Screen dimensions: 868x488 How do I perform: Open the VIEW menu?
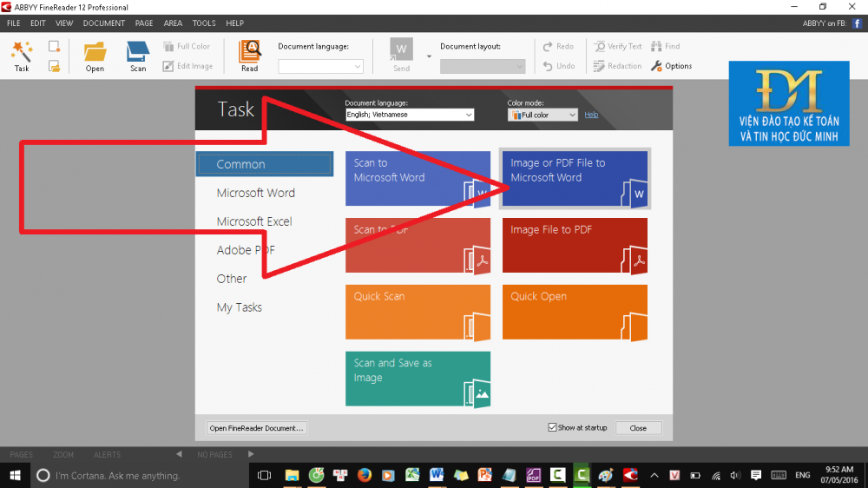pos(64,23)
